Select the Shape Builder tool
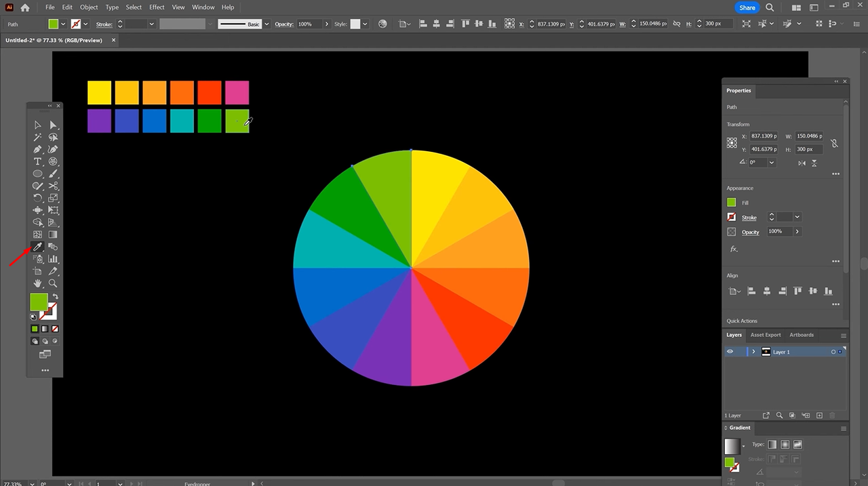This screenshot has width=868, height=486. pos(37,222)
